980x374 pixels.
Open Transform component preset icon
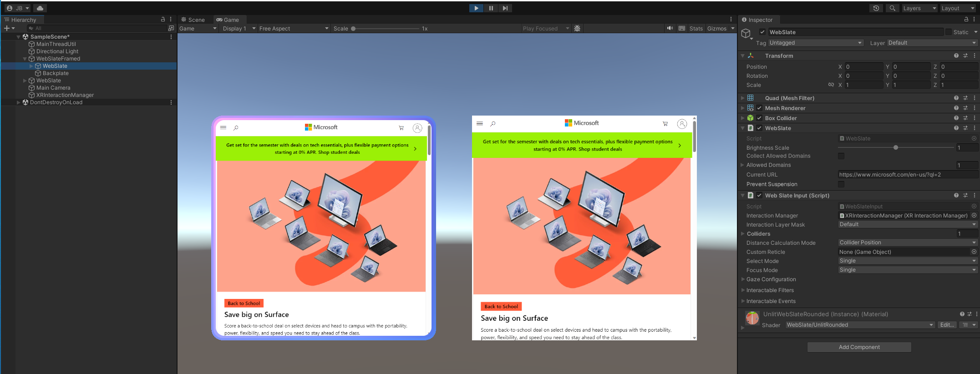(x=965, y=56)
